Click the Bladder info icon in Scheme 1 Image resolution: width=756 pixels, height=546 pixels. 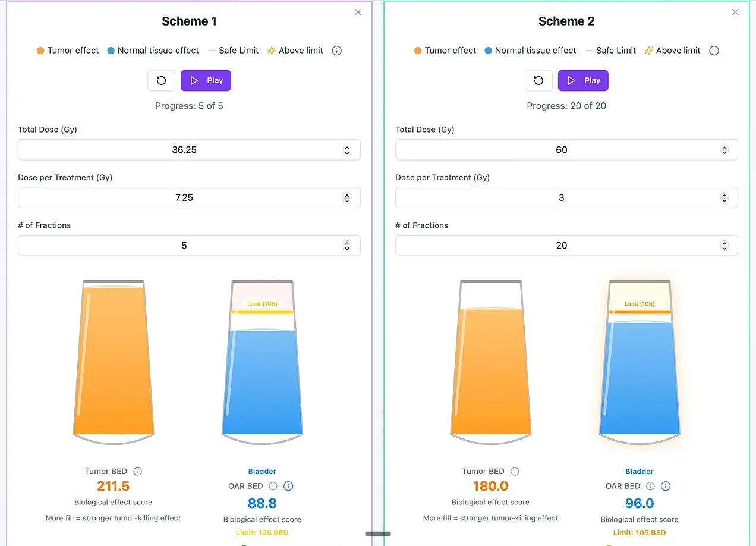288,486
